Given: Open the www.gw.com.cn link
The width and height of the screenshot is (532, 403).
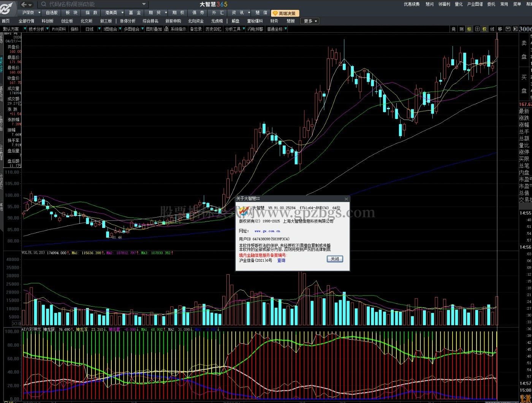Looking at the screenshot, I should click(x=268, y=231).
